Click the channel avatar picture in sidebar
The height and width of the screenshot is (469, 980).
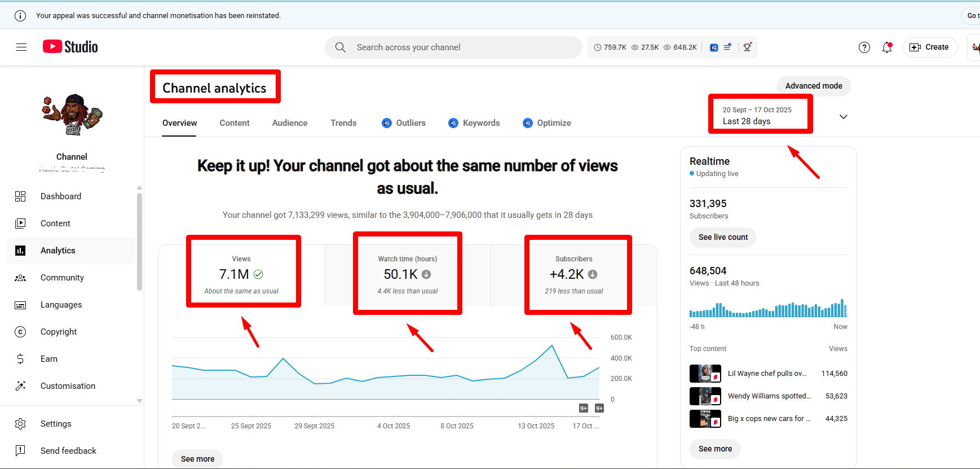pyautogui.click(x=72, y=115)
